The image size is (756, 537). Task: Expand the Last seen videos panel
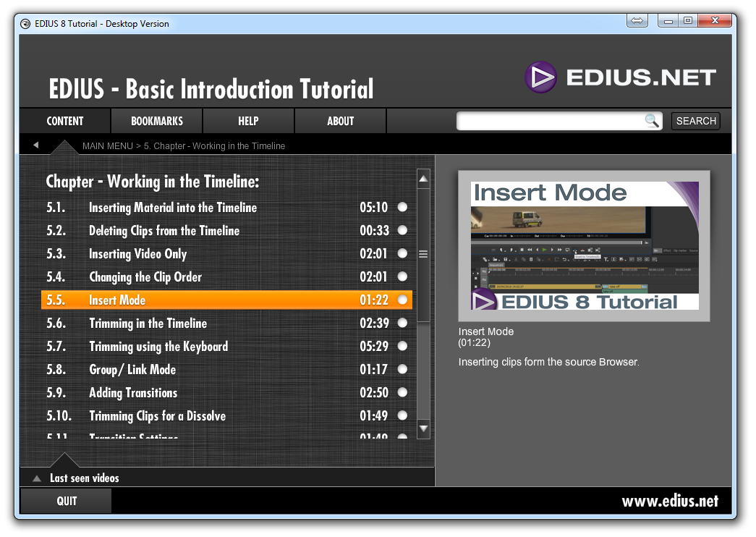click(36, 478)
